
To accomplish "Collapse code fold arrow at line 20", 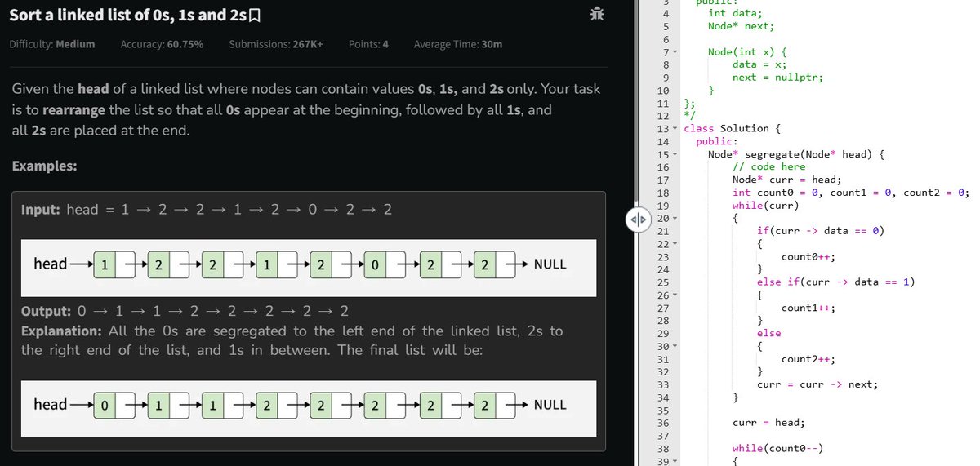I will coord(675,218).
